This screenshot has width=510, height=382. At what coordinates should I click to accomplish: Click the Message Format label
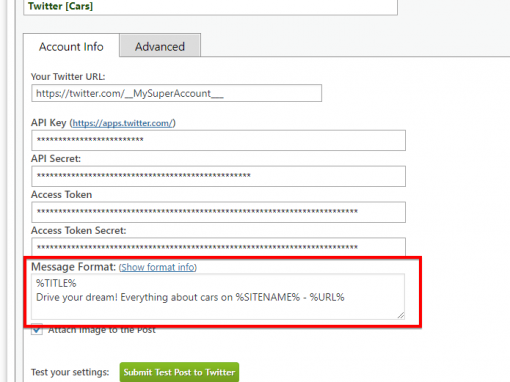(73, 267)
